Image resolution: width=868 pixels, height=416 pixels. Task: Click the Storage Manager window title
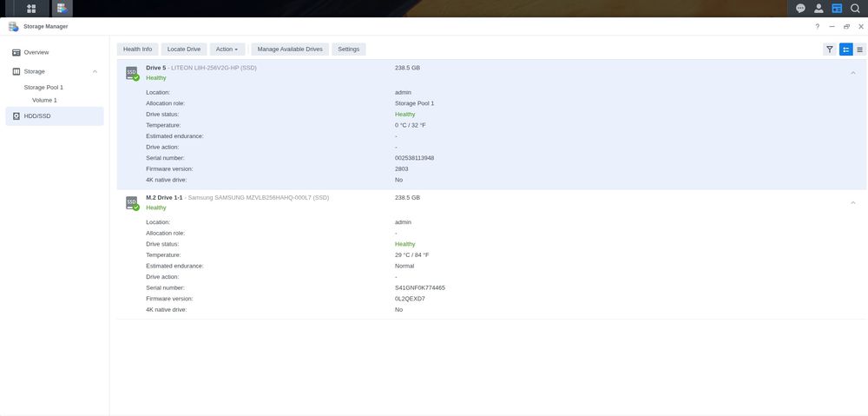[x=46, y=27]
